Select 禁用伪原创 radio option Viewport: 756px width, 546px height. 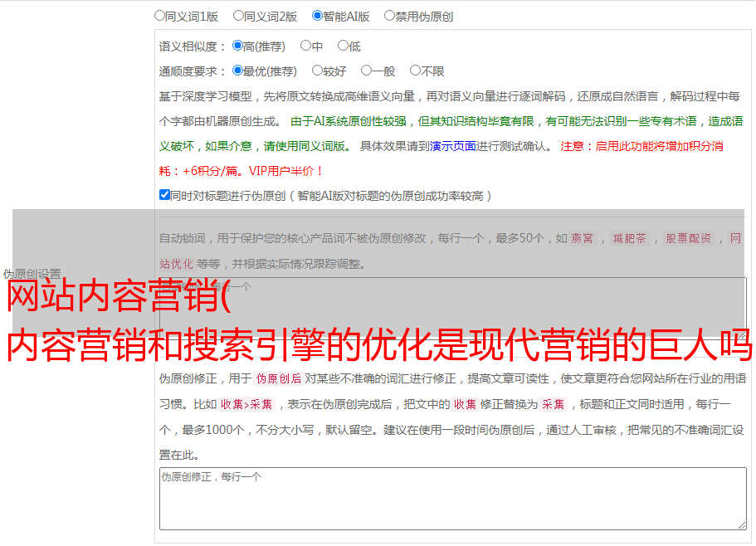coord(389,16)
